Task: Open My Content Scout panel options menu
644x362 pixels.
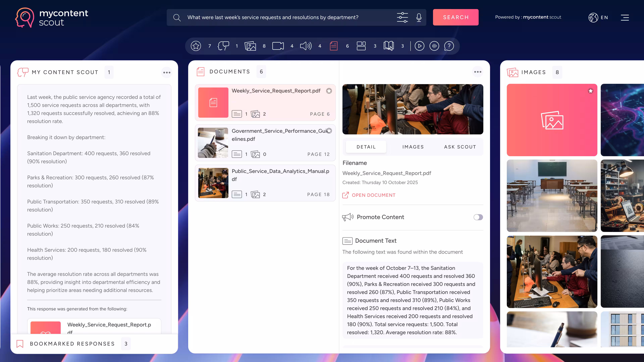Action: 167,72
